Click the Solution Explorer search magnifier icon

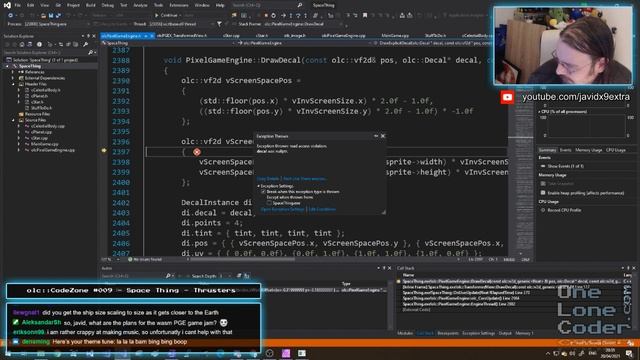[x=90, y=53]
